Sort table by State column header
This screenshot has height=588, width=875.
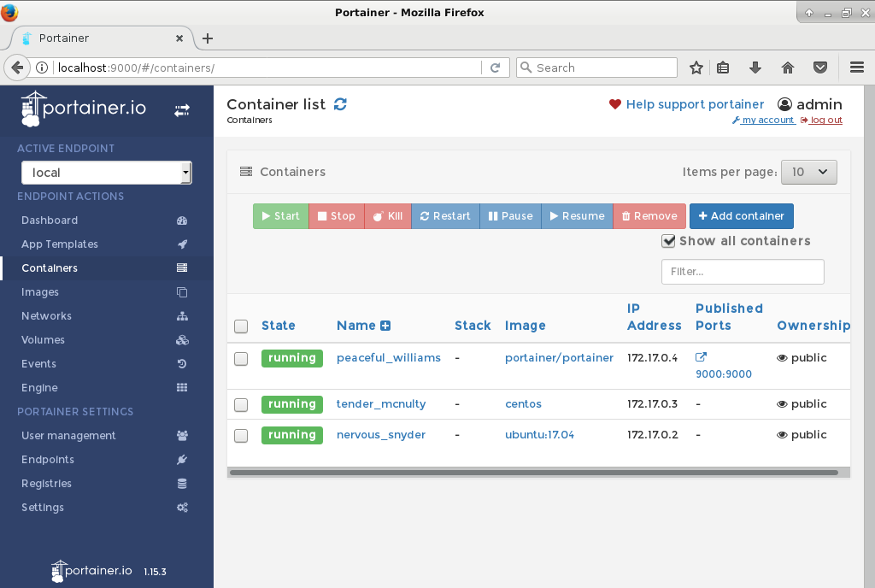279,326
